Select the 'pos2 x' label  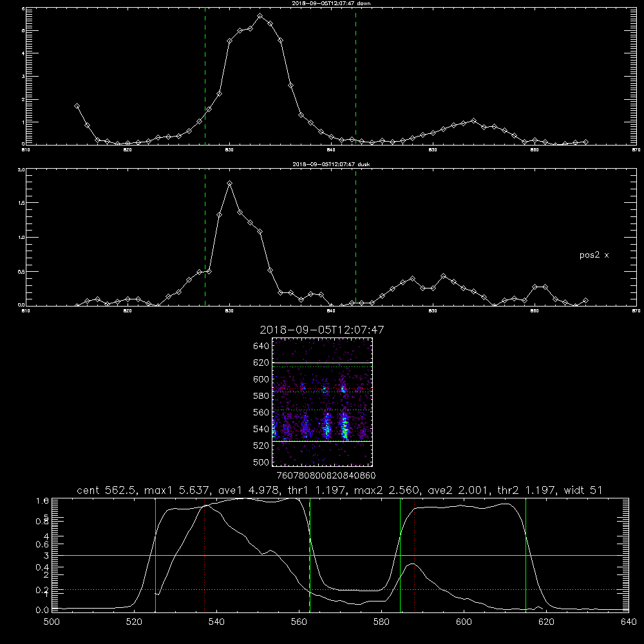point(594,255)
